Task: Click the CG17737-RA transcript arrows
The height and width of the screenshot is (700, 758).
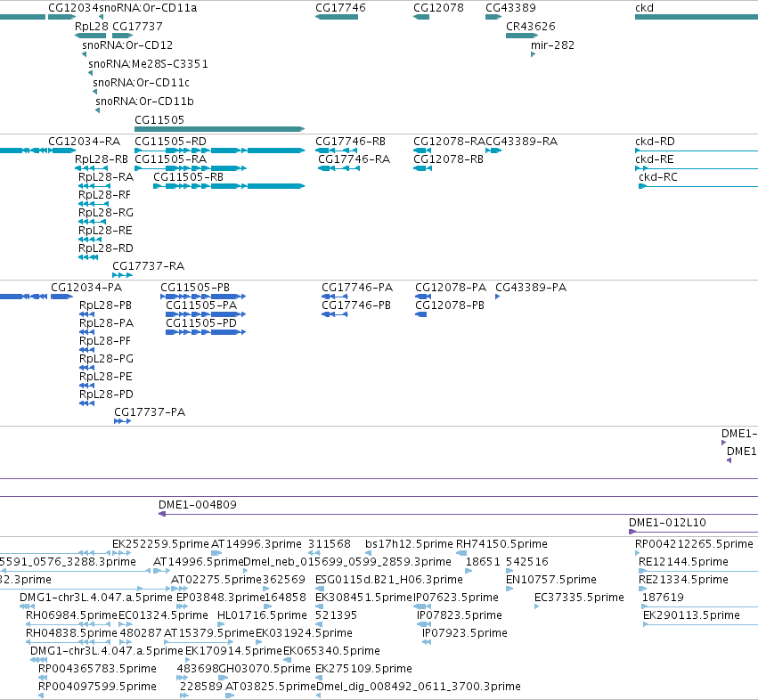Action: (x=122, y=275)
